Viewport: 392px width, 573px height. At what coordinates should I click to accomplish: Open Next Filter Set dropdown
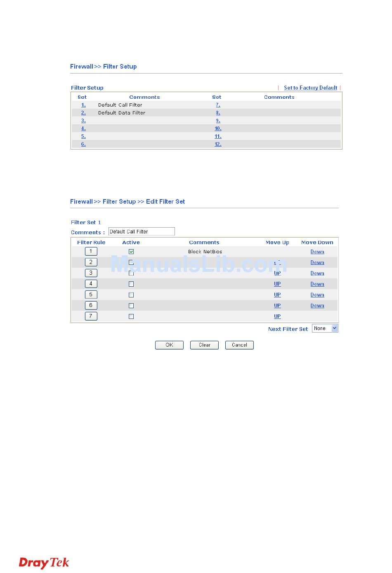(325, 328)
